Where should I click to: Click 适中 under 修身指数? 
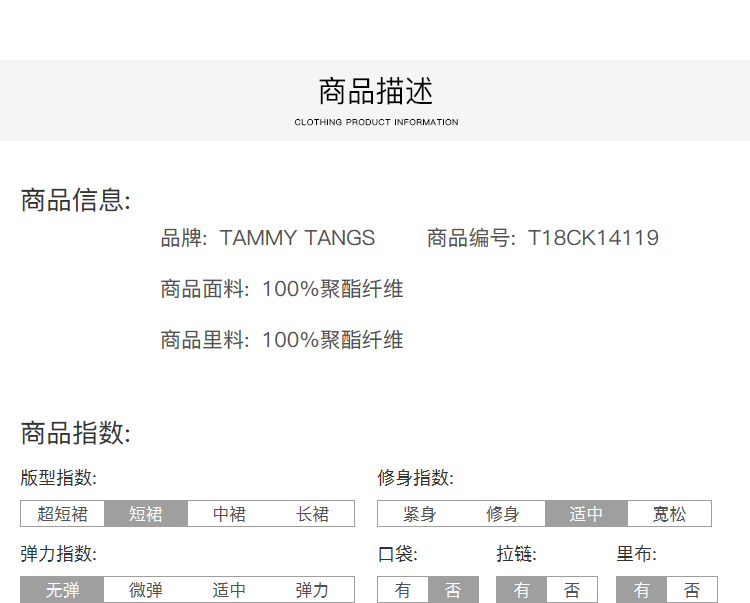point(586,514)
